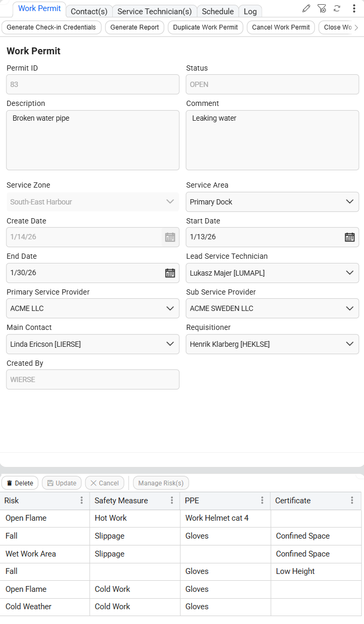Click into the Description text area
Image resolution: width=364 pixels, height=624 pixels.
[x=93, y=140]
